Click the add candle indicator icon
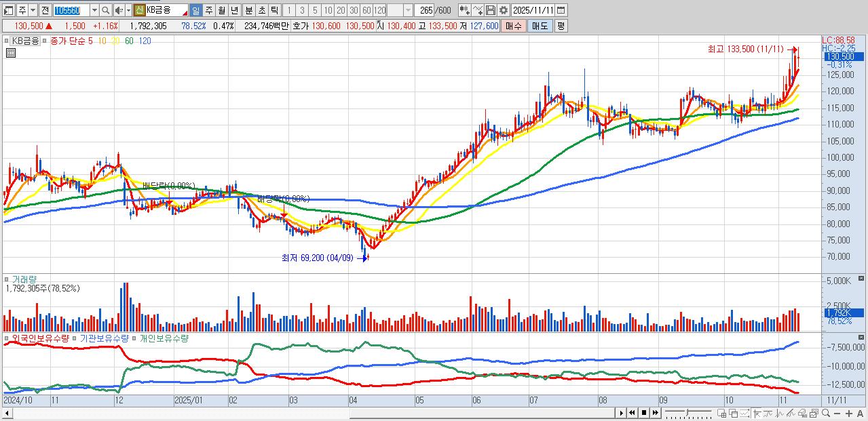Viewport: 868px width, 421px height. pyautogui.click(x=465, y=11)
